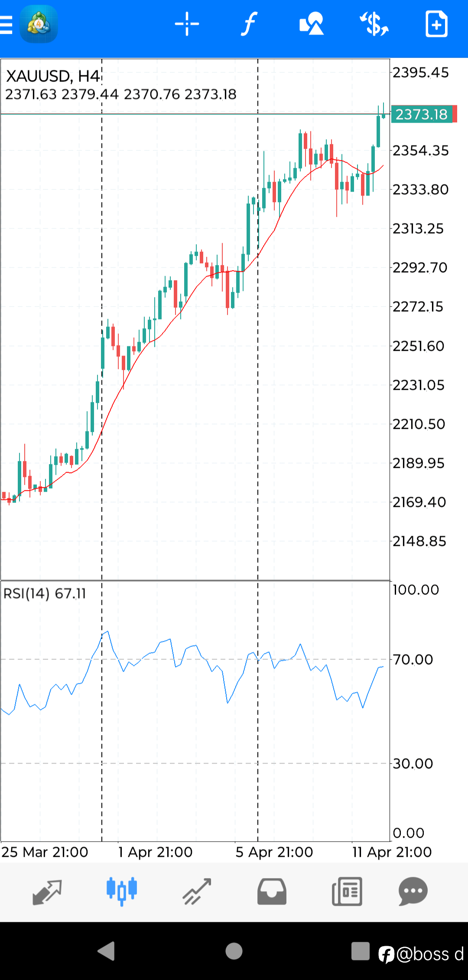Viewport: 468px width, 980px height.
Task: Tap the XAUUSD, H4 chart title
Action: [x=53, y=76]
